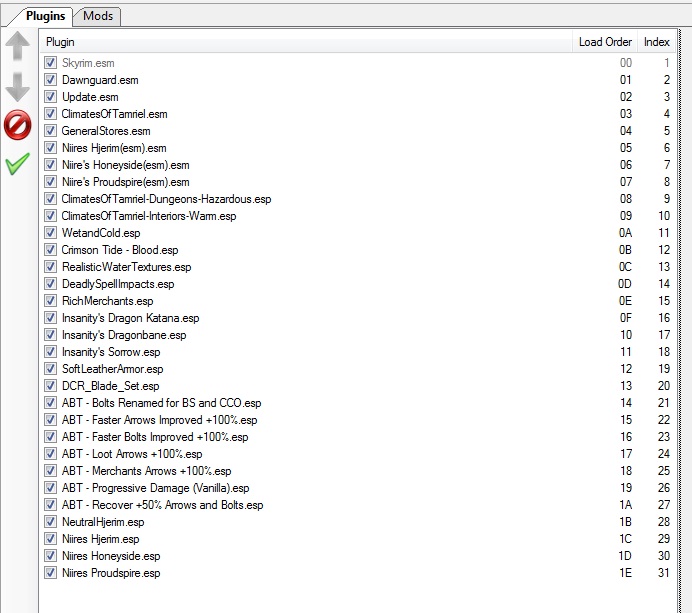Screen dimensions: 692x613
Task: Sort list by Plugin column header
Action: point(300,42)
